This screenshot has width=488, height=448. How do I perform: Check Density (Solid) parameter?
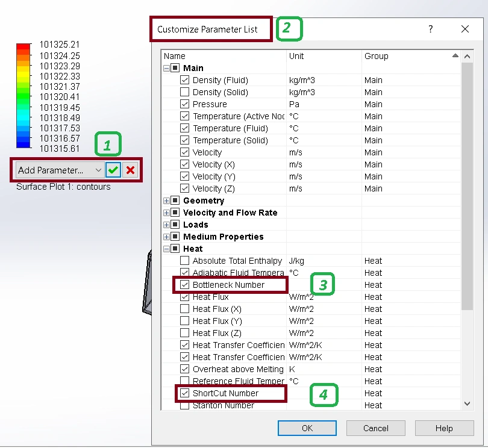point(184,92)
